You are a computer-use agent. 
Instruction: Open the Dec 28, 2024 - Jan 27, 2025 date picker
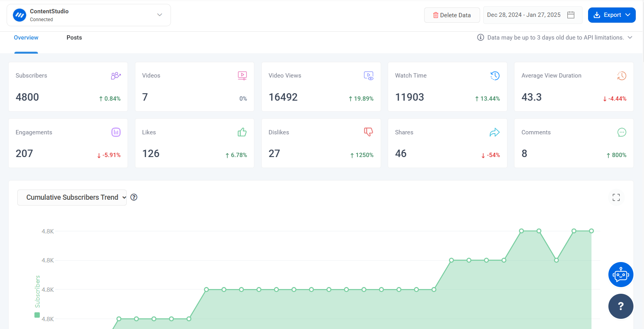pos(532,15)
